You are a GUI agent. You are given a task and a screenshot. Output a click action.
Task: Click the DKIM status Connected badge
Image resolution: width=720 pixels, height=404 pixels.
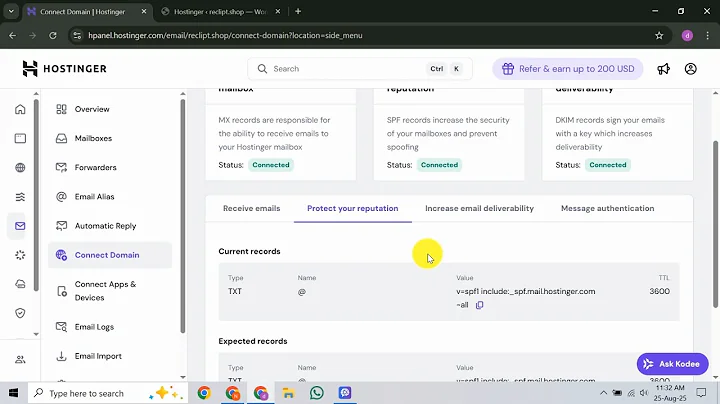click(x=608, y=165)
